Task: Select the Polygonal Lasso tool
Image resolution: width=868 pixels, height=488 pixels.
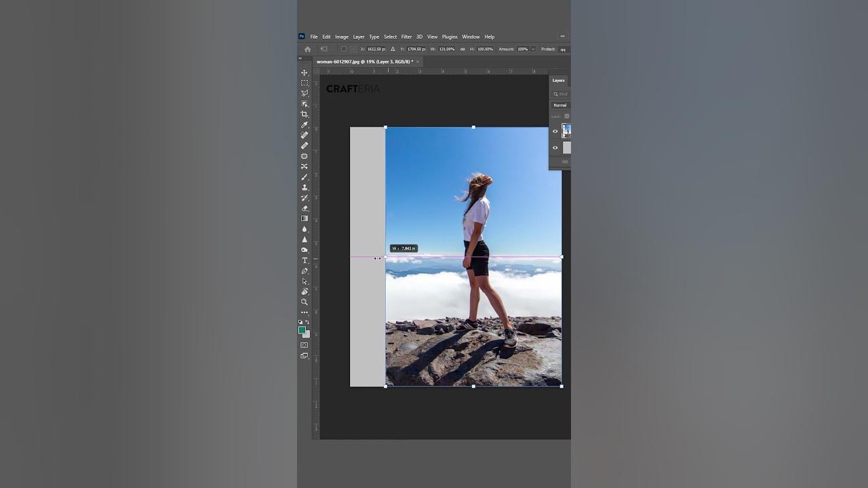Action: coord(304,94)
